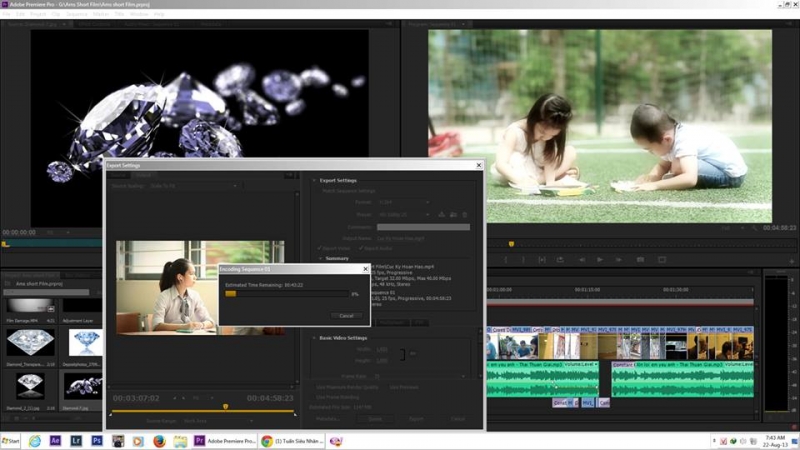The height and width of the screenshot is (450, 800).
Task: Select the Depositphotos diamond thumbnail
Action: (85, 342)
